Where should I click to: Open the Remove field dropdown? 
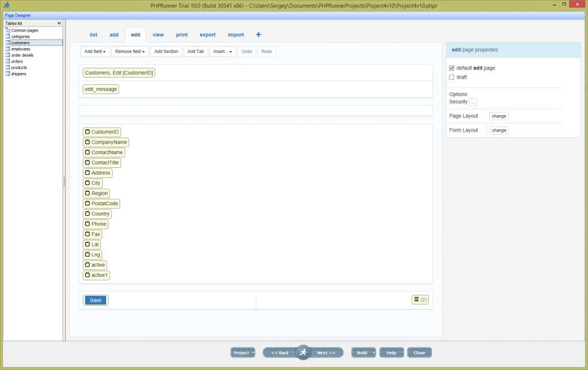click(x=130, y=51)
